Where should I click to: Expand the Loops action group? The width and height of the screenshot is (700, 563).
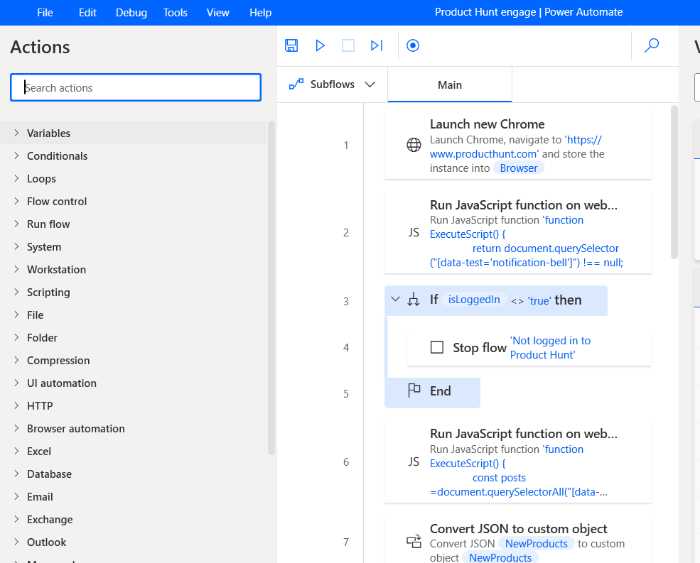tap(17, 178)
